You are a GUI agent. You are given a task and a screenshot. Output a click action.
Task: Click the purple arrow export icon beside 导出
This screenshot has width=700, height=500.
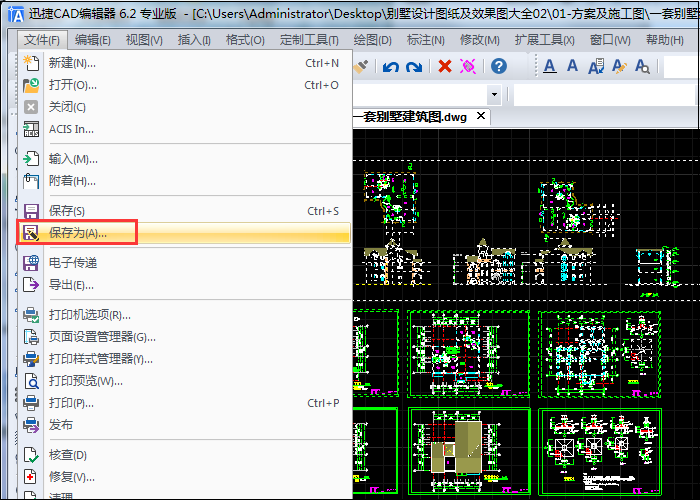(31, 285)
